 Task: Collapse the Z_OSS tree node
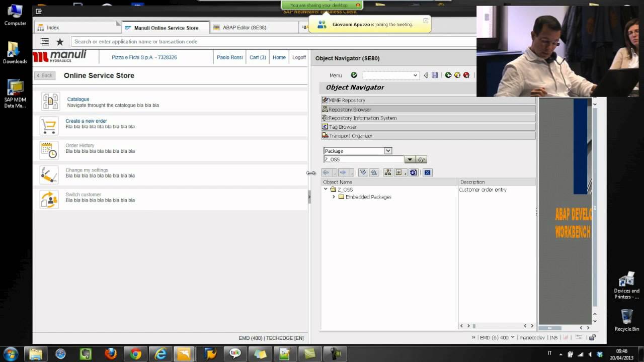point(326,190)
